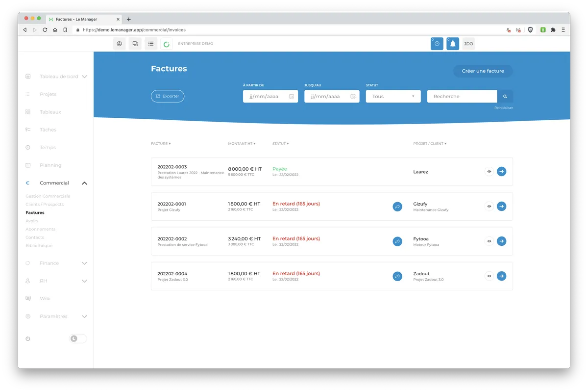Click browser home icon
Screen dimensions: 588x392
click(x=55, y=30)
